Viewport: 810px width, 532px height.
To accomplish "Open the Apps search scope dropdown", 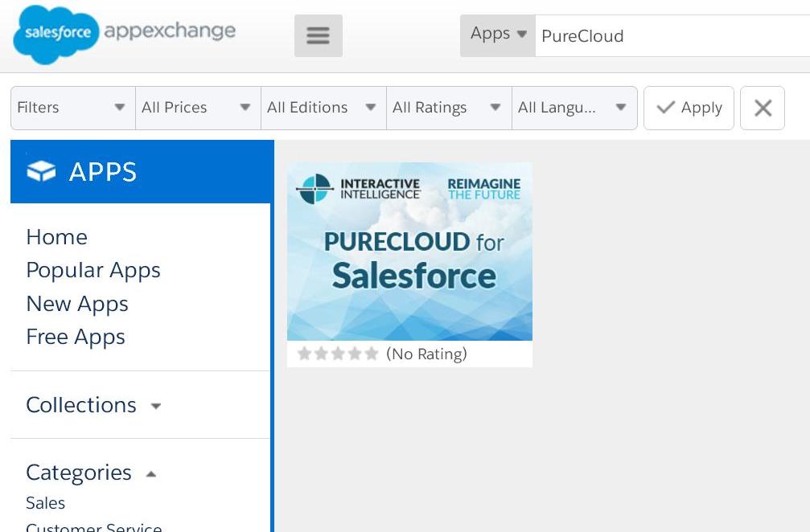I will [498, 35].
